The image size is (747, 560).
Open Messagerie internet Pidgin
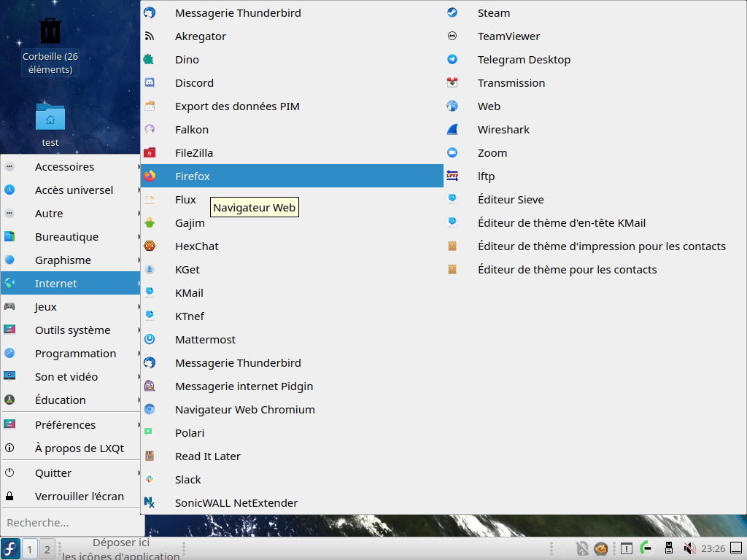[x=292, y=386]
